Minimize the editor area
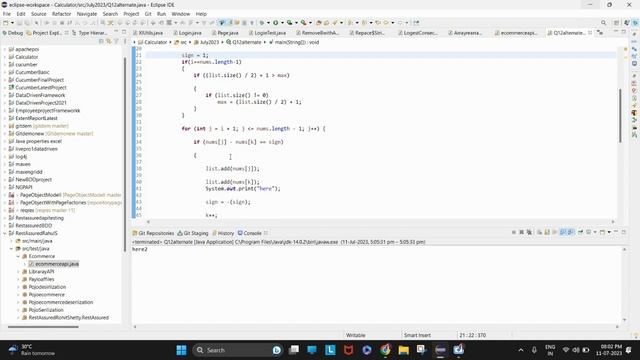 616,32
